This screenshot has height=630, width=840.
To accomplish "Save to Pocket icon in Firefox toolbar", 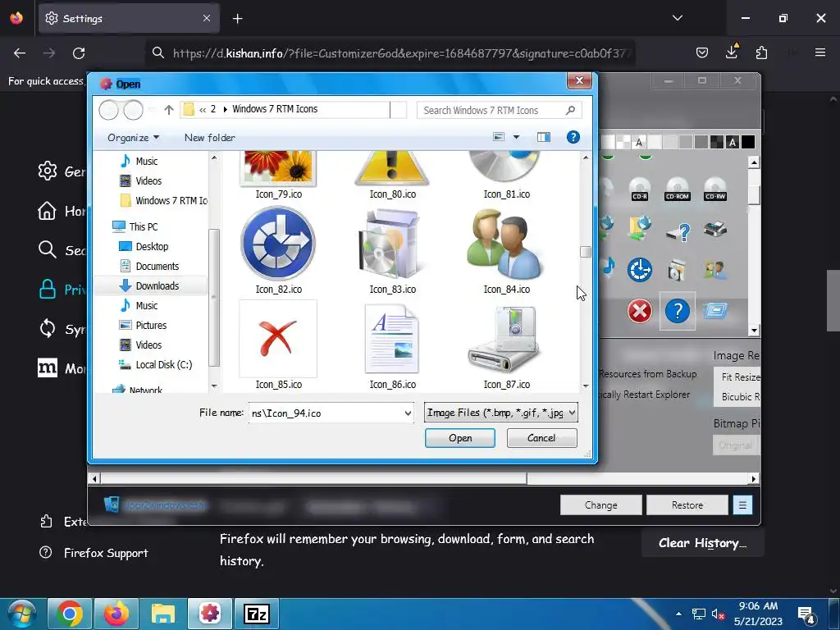I will pos(702,52).
